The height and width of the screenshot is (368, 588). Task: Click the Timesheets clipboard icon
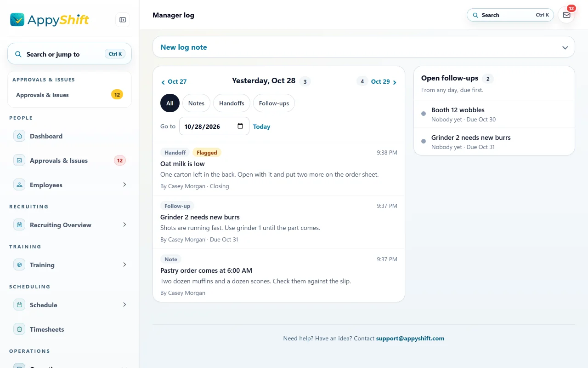(x=19, y=329)
